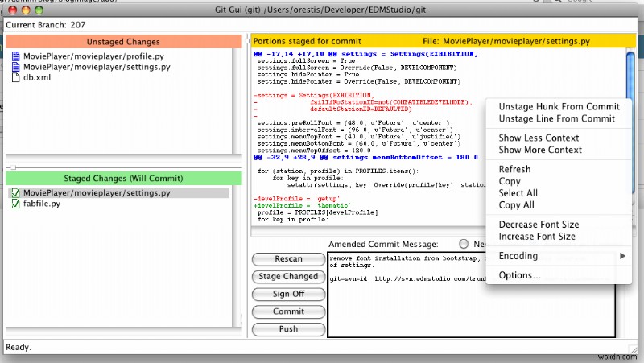Click Copy in the context menu

(510, 181)
